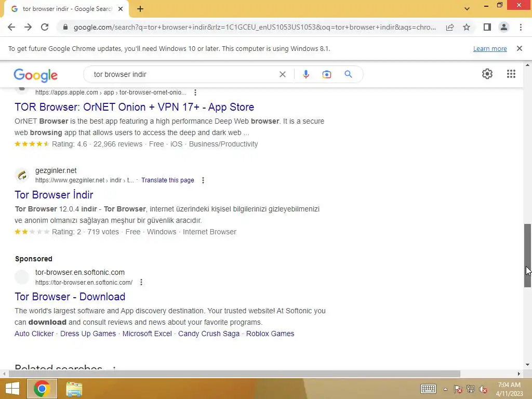Image resolution: width=532 pixels, height=399 pixels.
Task: Click the horizontal scrollbar right arrow
Action: pos(518,374)
